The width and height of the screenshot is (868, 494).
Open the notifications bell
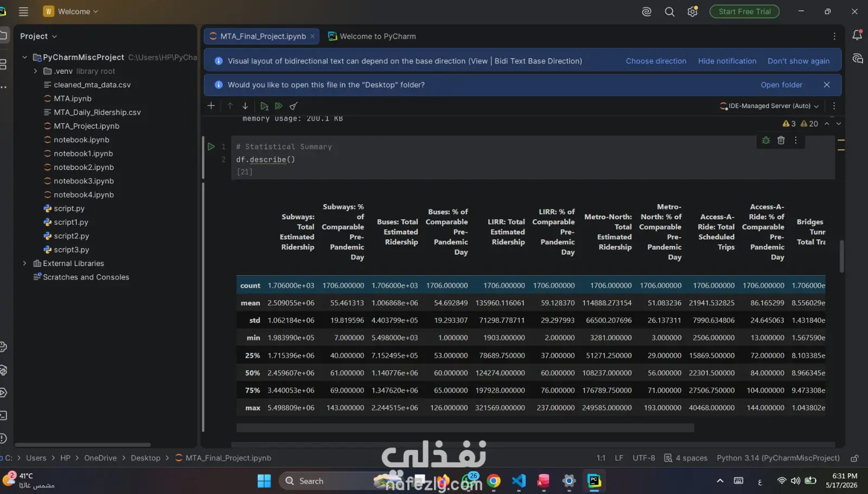pyautogui.click(x=857, y=35)
